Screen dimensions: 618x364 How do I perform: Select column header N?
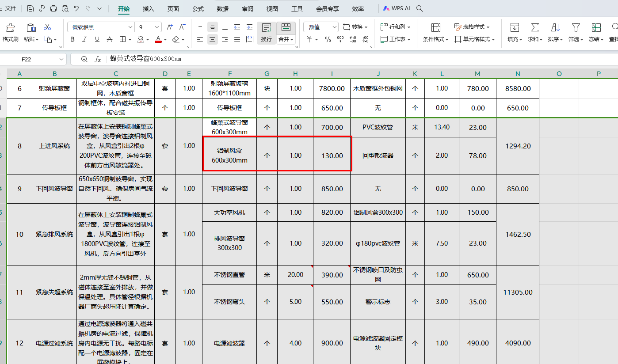tap(518, 74)
